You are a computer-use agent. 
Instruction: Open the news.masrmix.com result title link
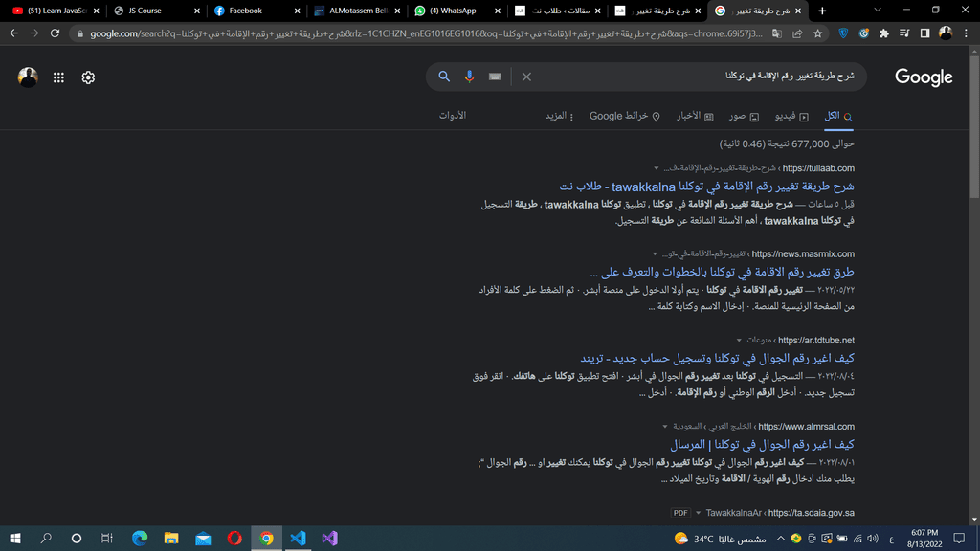[x=722, y=272]
